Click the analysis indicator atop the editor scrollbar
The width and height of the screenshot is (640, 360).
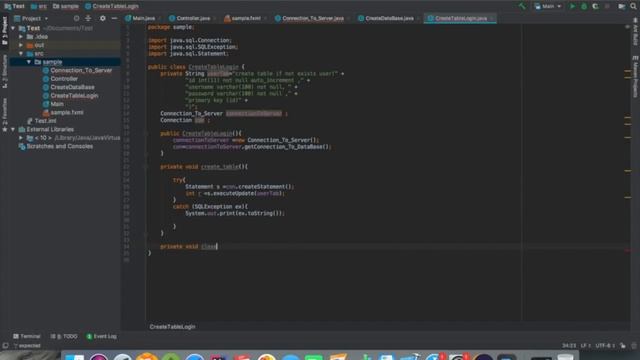click(x=627, y=27)
